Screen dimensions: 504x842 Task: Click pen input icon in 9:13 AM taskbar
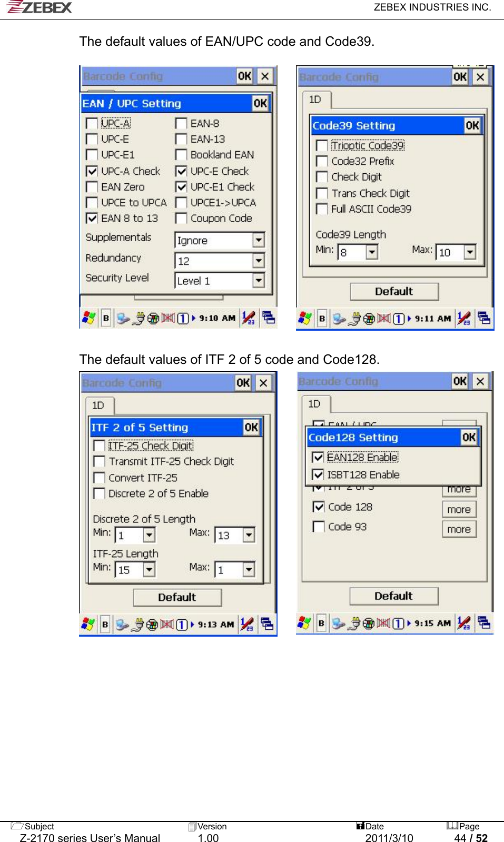click(247, 624)
